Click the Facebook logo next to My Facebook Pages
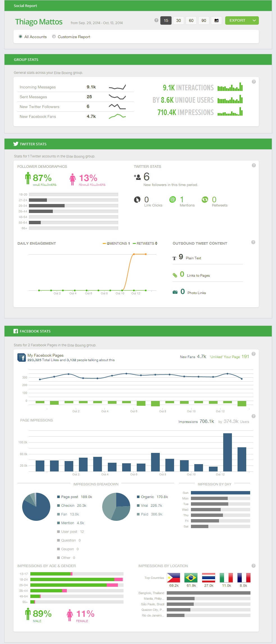Image resolution: width=276 pixels, height=644 pixels. [x=22, y=357]
